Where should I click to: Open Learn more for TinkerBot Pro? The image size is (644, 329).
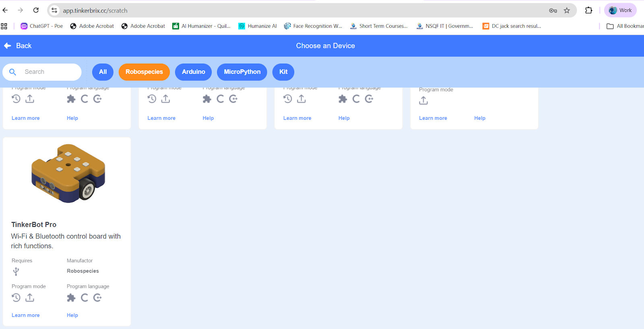click(x=26, y=315)
